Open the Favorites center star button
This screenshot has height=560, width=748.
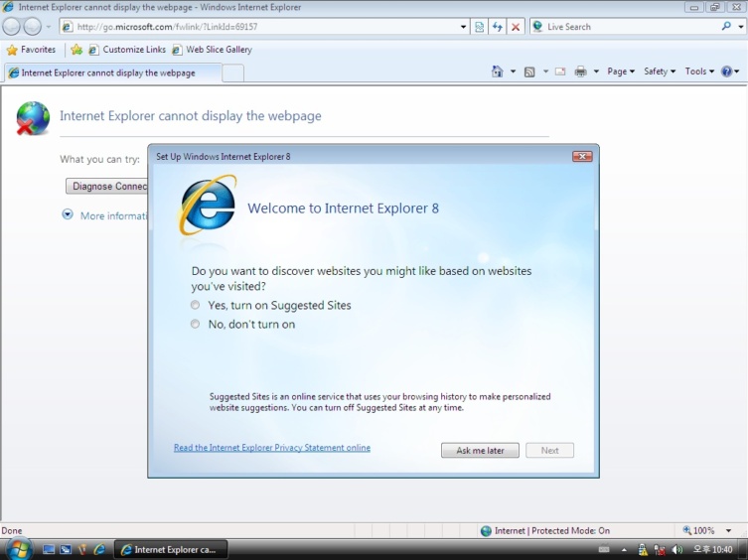32,49
